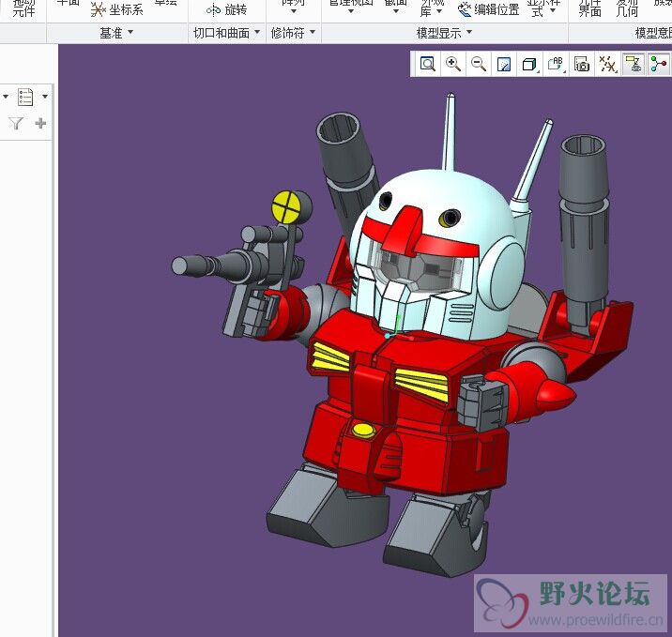Click the Zoom Out magnifier icon

[479, 64]
